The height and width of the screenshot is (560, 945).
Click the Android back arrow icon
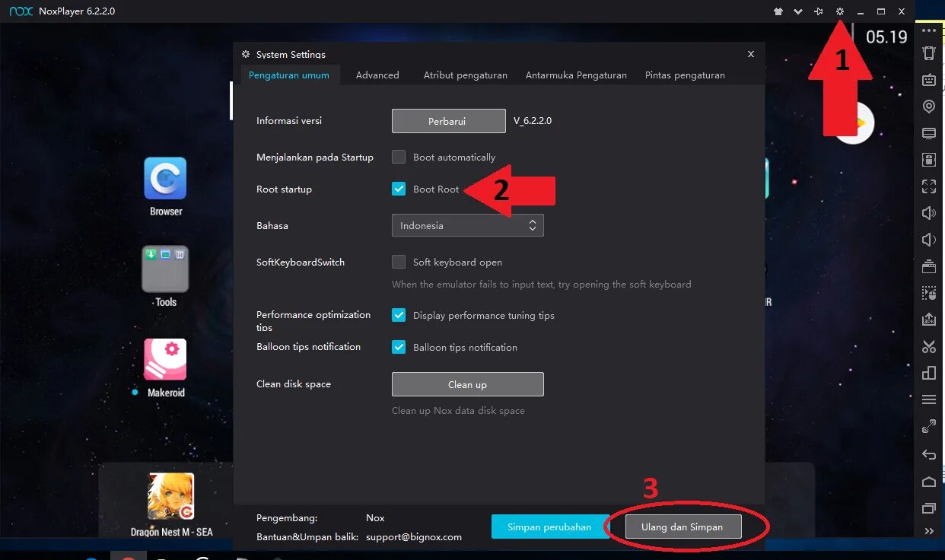tap(929, 454)
